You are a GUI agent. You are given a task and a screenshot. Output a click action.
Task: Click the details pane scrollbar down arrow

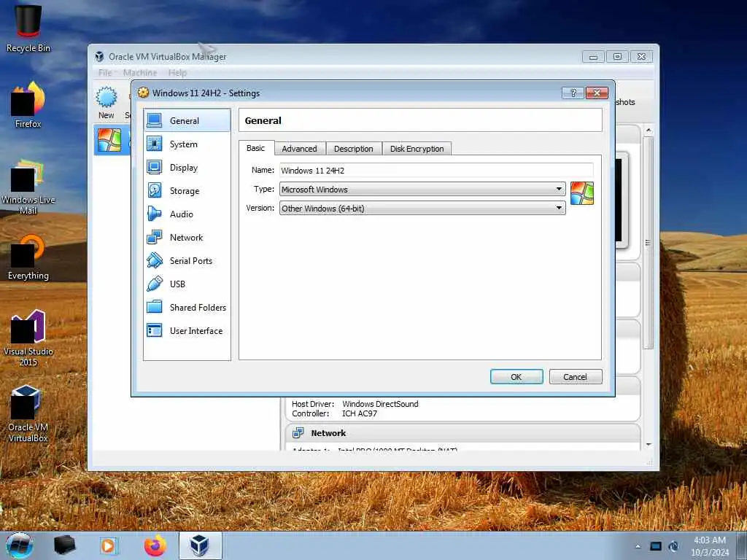click(x=649, y=444)
